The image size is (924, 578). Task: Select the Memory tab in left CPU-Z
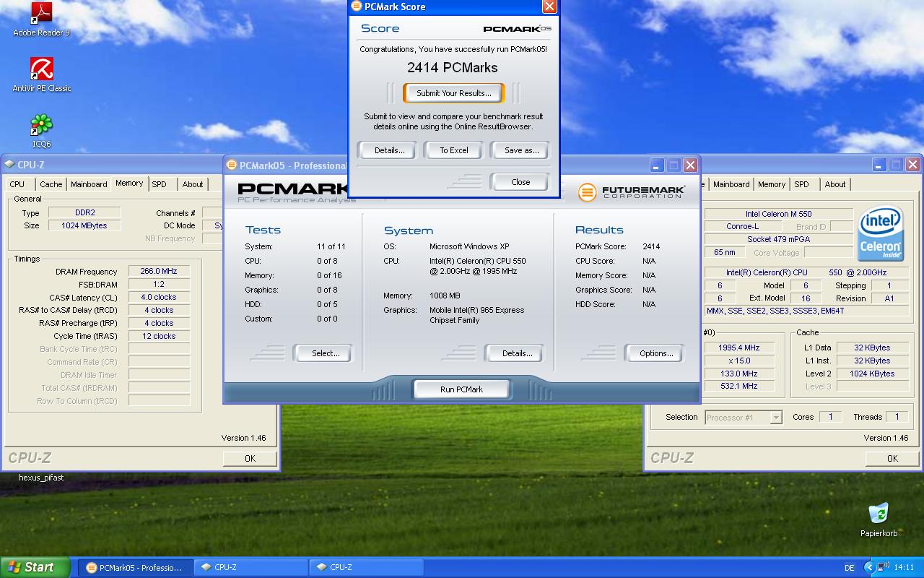tap(129, 184)
